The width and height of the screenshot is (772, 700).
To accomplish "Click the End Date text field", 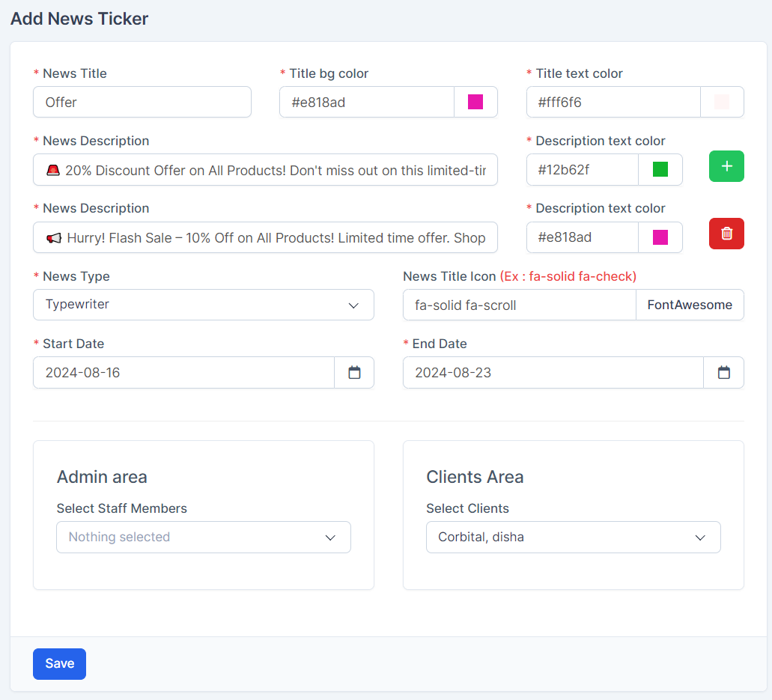I will pos(553,373).
